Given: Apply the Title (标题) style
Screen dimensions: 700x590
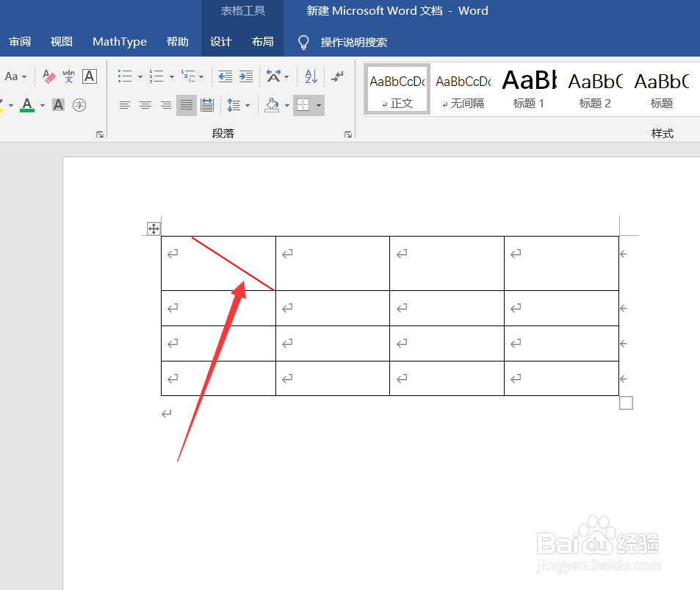Looking at the screenshot, I should pyautogui.click(x=661, y=90).
